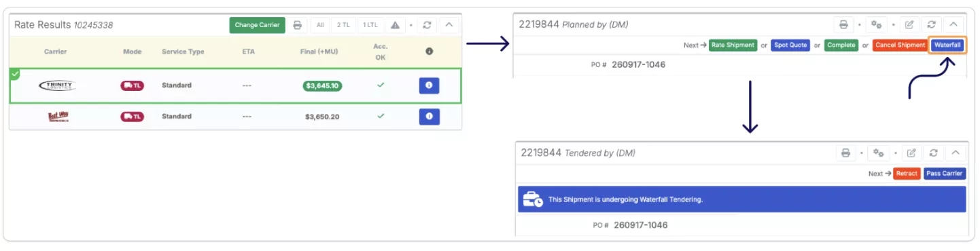Click the info icon in the table header
This screenshot has height=251, width=980.
coord(429,52)
